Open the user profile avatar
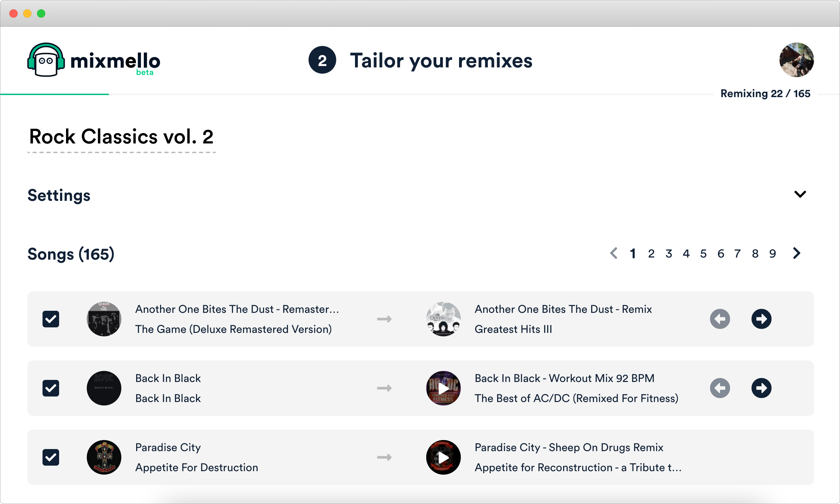 [x=796, y=60]
